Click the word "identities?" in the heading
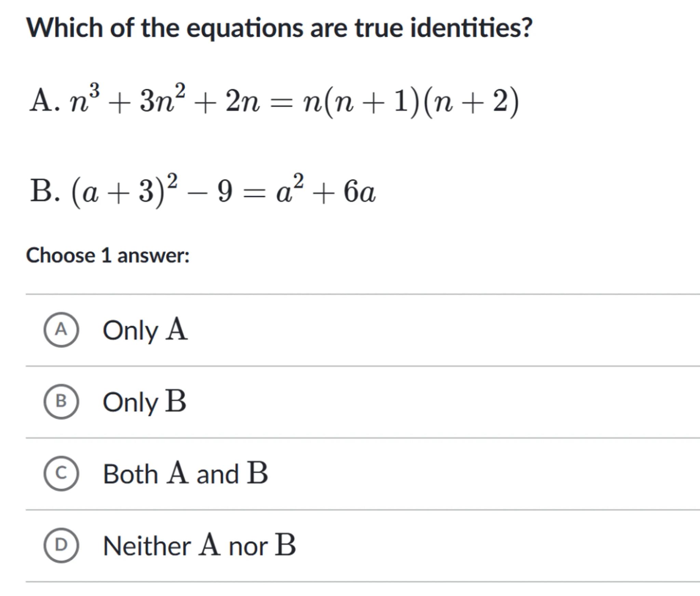The width and height of the screenshot is (700, 596). (471, 28)
